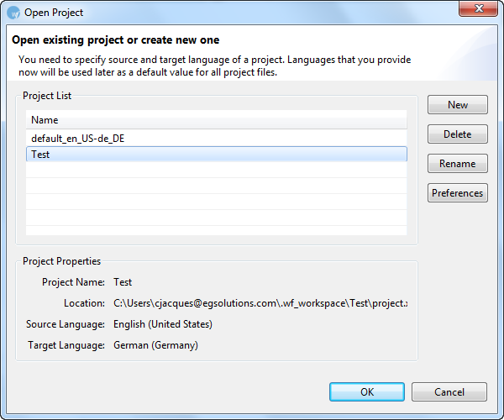This screenshot has width=504, height=420.
Task: Click the Open Project title bar text
Action: tap(54, 13)
